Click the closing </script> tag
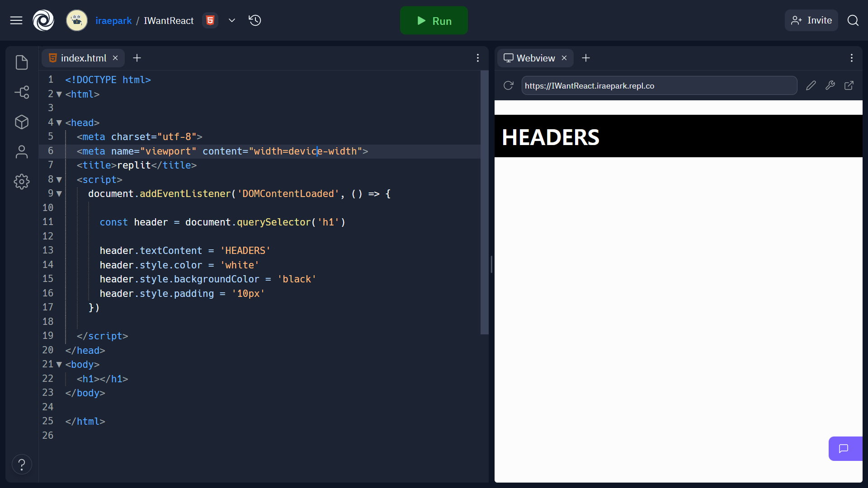The height and width of the screenshot is (488, 868). pos(102,336)
